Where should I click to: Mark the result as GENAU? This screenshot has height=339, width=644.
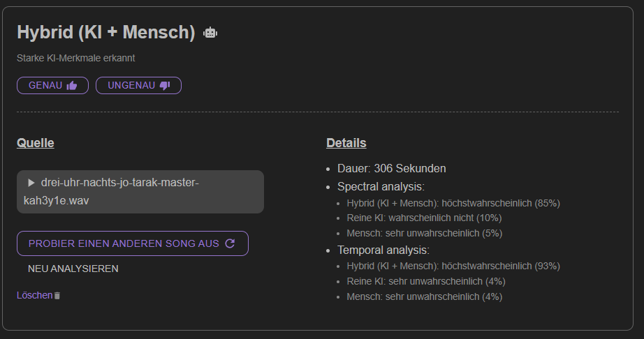[x=52, y=85]
